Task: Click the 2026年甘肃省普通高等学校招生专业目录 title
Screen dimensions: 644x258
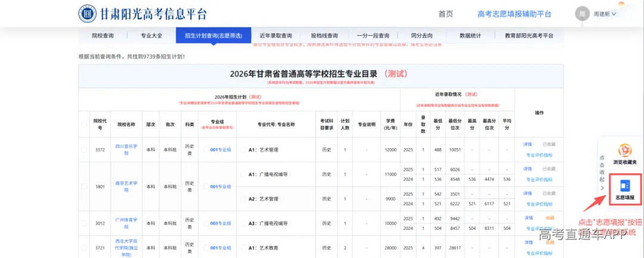Action: (304, 74)
